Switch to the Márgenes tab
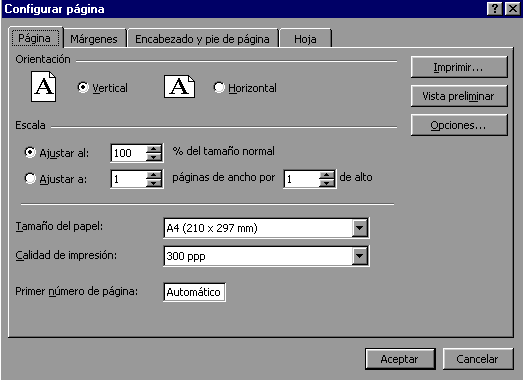 (x=94, y=39)
